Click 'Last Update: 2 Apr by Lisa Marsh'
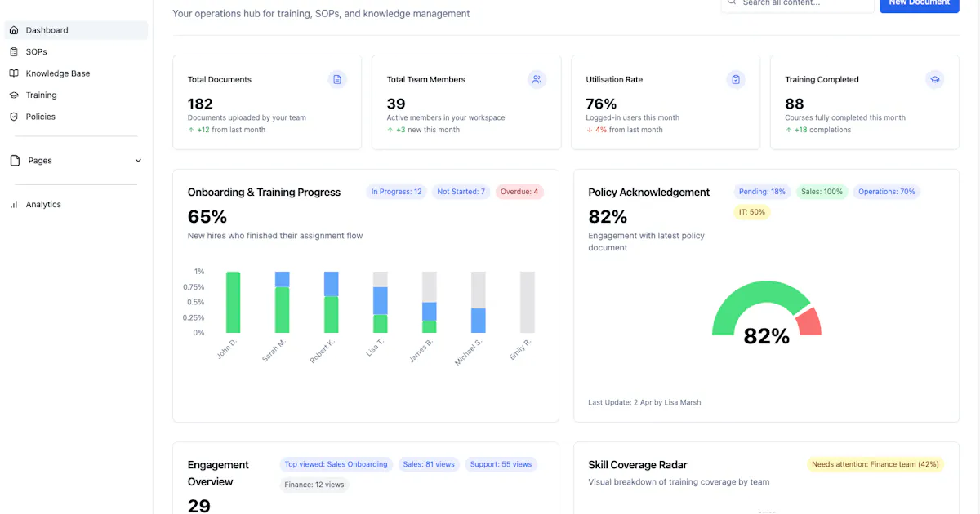The height and width of the screenshot is (514, 980). [x=644, y=402]
